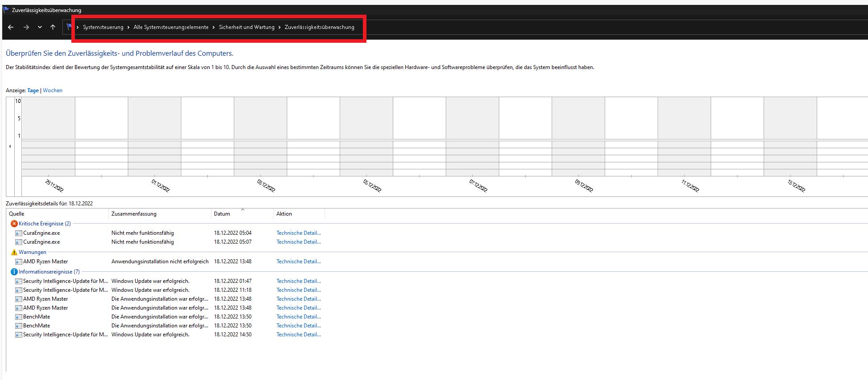The height and width of the screenshot is (380, 868).
Task: Sort by the Zusammenfassung column header
Action: (160, 214)
